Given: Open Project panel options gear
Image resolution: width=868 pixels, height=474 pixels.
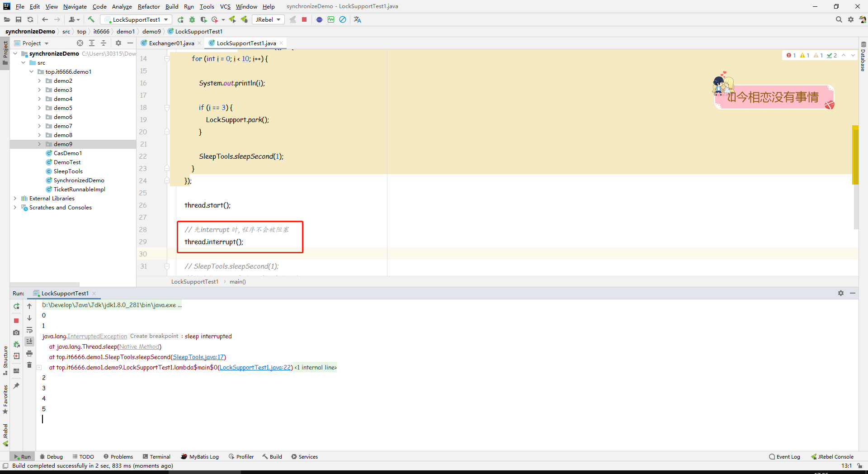Looking at the screenshot, I should coord(118,43).
